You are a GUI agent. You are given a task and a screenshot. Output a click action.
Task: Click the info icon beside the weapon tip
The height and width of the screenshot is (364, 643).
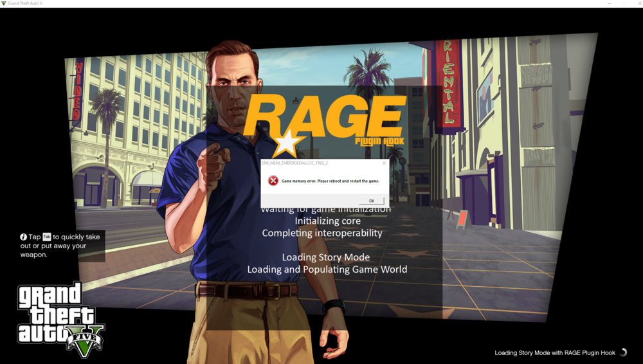click(x=23, y=237)
